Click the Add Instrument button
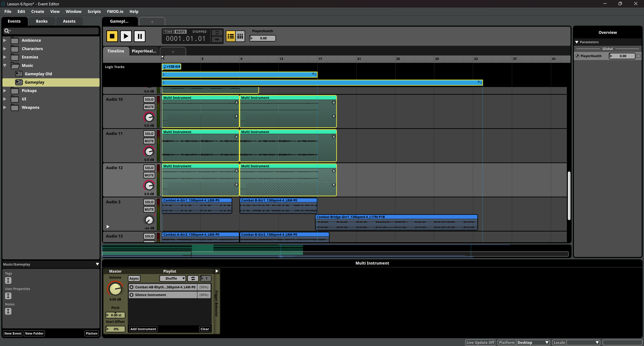Viewport: 644px width, 346px height. pos(143,329)
